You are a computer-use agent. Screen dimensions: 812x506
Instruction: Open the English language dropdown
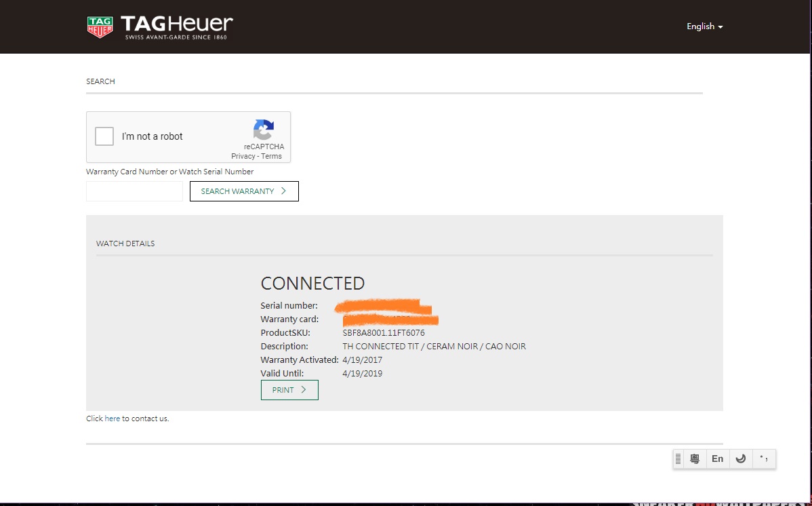[704, 26]
